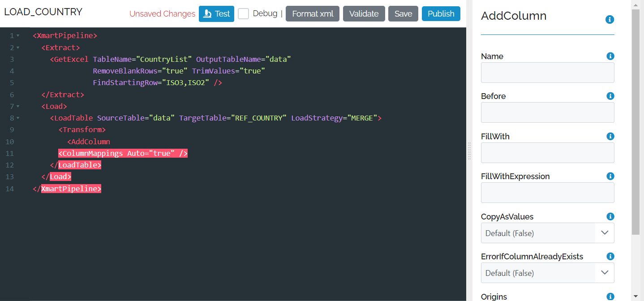Viewport: 644px width, 301px height.
Task: Toggle the Debug checkbox
Action: click(244, 14)
